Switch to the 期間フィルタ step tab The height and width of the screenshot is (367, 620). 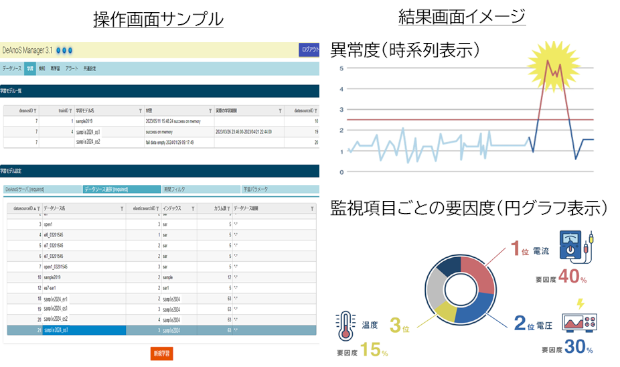tap(201, 189)
